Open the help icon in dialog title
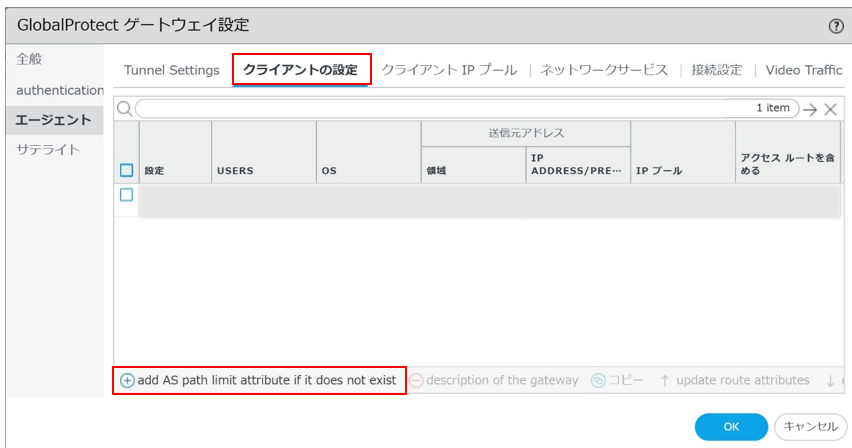 [x=836, y=26]
